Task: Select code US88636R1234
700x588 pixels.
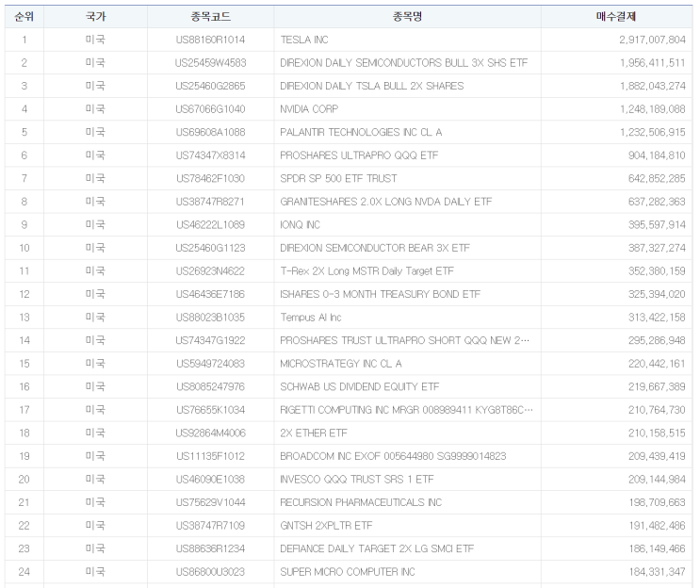Action: [210, 548]
